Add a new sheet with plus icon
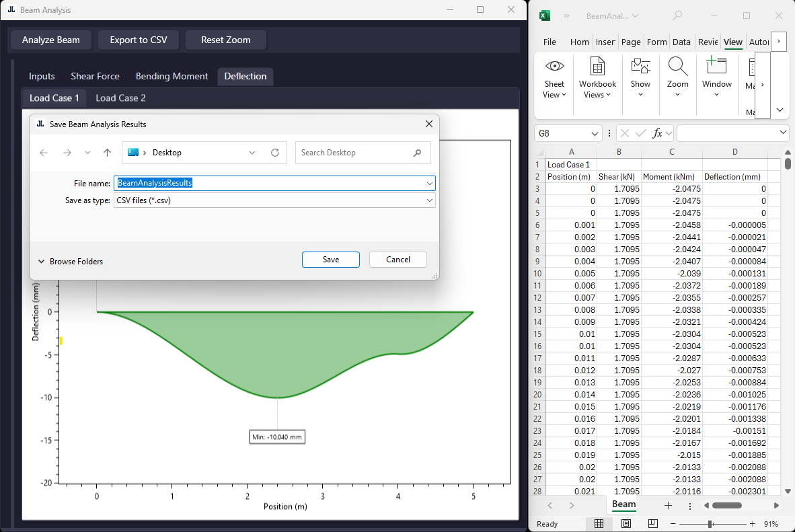 tap(668, 505)
